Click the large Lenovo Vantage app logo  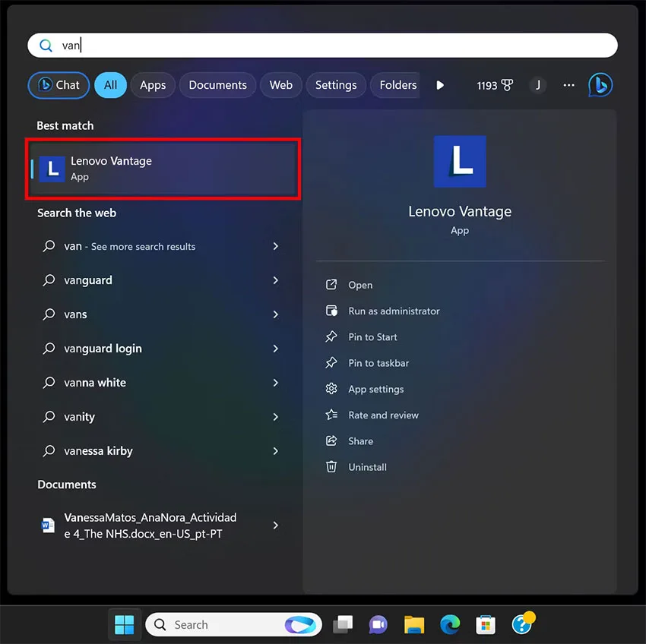[x=460, y=162]
